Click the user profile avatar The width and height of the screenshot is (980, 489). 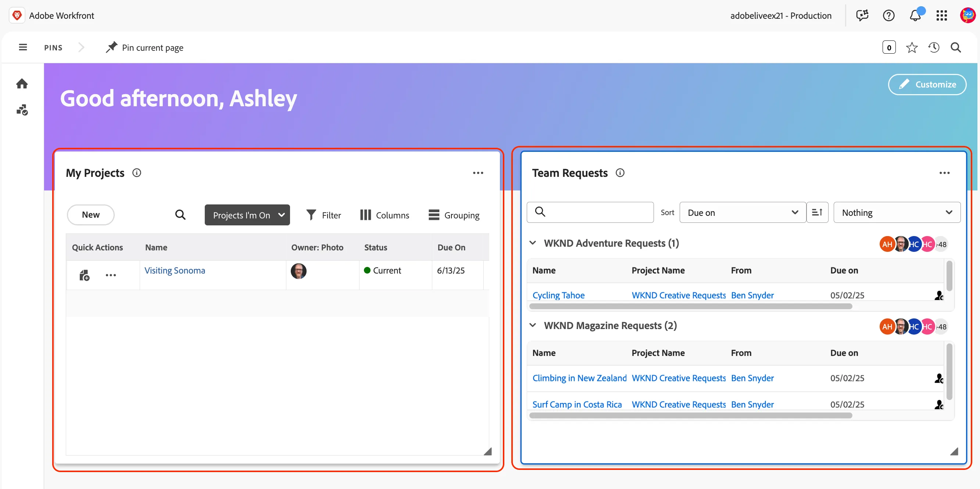pos(968,15)
